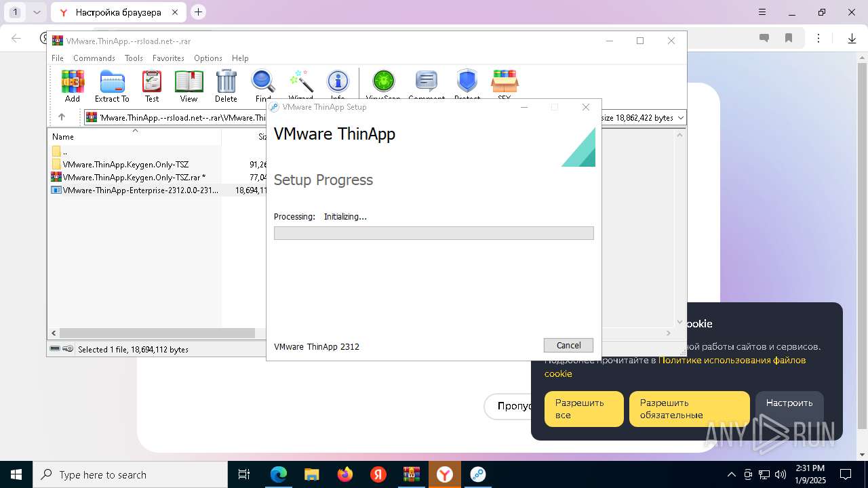Go up one folder level arrow
868x488 pixels.
62,117
